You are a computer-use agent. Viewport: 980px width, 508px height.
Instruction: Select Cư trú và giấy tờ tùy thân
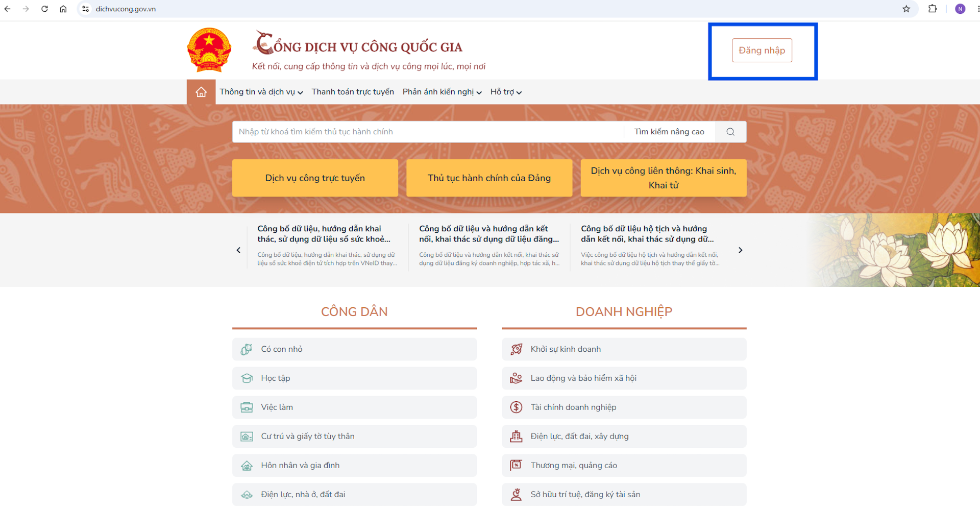354,437
